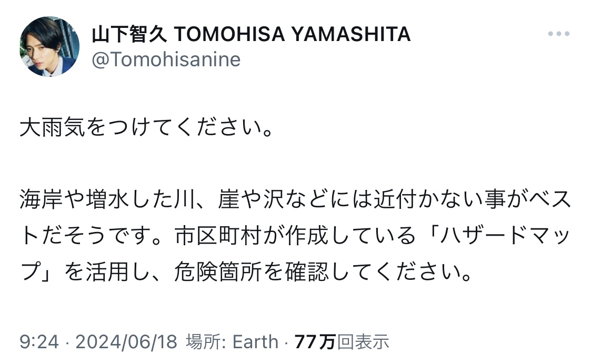Image resolution: width=592 pixels, height=364 pixels.
Task: Click the Earth location text
Action: pyautogui.click(x=255, y=342)
